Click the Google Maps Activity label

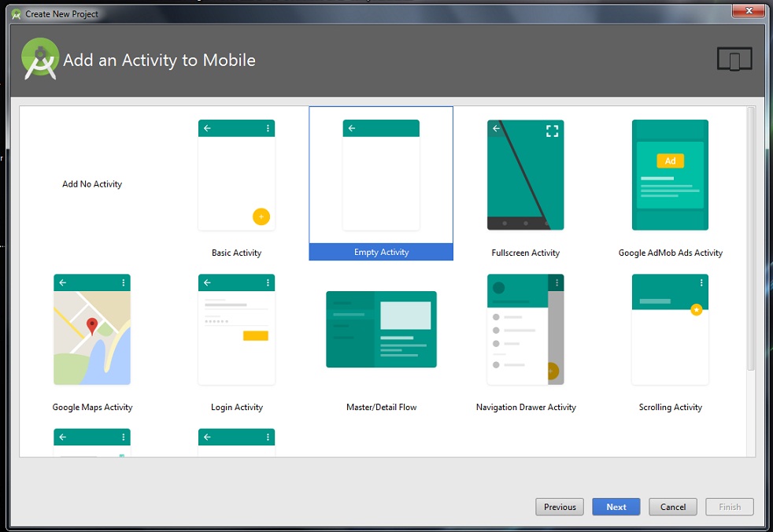(x=92, y=407)
